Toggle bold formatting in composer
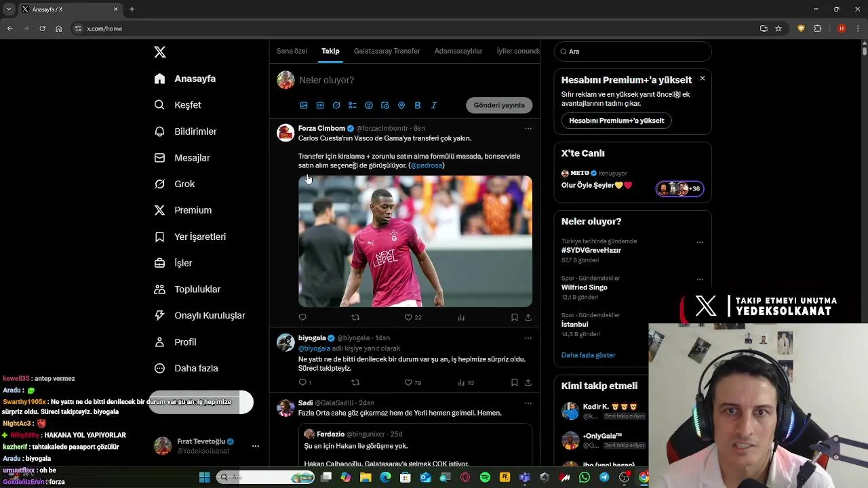Image resolution: width=868 pixels, height=488 pixels. click(x=418, y=105)
